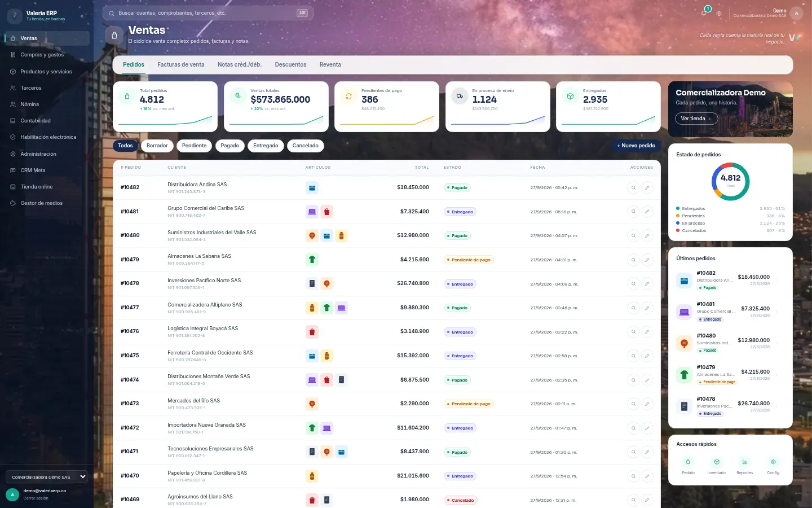Collapse the sidebar with the double-chevron icon
The image size is (812, 508).
coord(82,16)
